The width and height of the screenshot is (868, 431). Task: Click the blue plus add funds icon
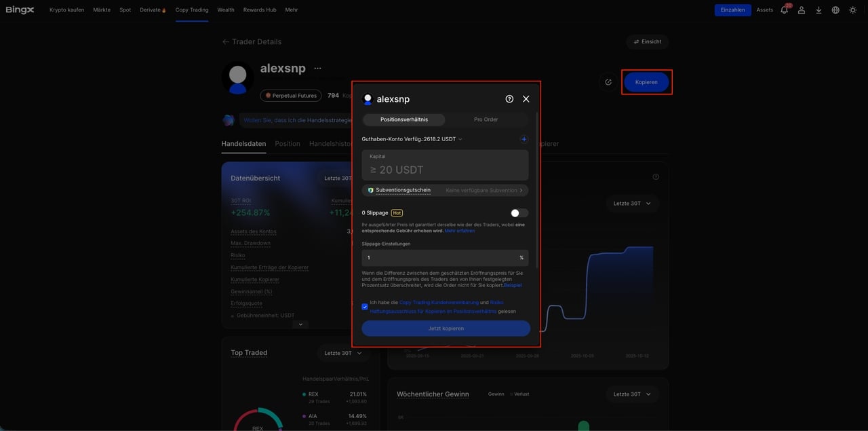tap(524, 139)
